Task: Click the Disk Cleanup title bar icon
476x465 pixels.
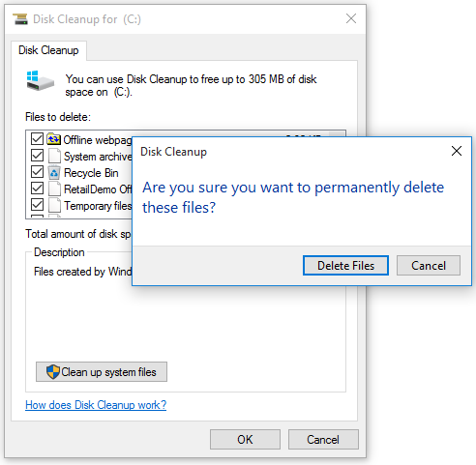Action: [20, 19]
